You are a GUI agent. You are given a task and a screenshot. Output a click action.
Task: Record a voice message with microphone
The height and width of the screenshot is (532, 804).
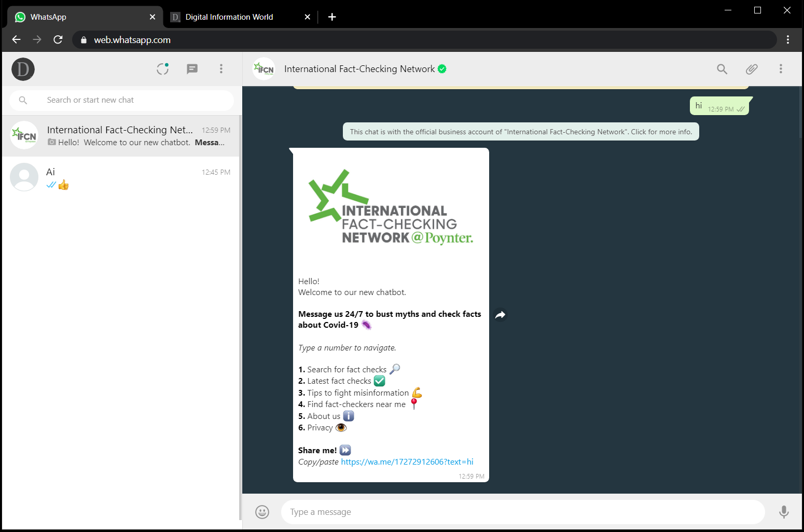point(784,512)
